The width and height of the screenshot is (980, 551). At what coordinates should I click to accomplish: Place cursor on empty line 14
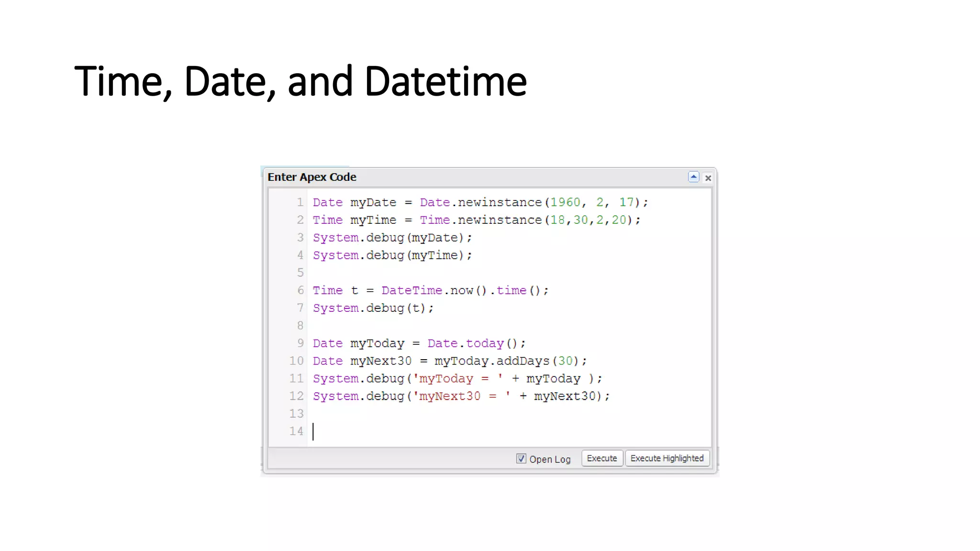509,431
